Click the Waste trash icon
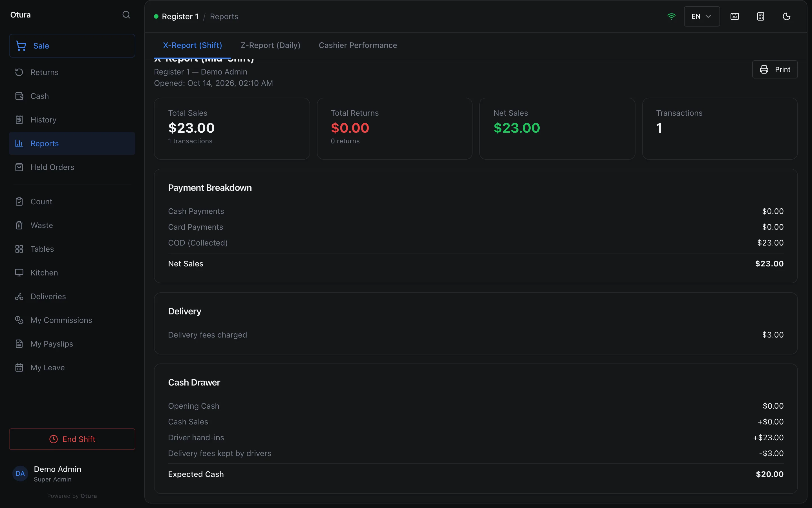 click(x=19, y=225)
